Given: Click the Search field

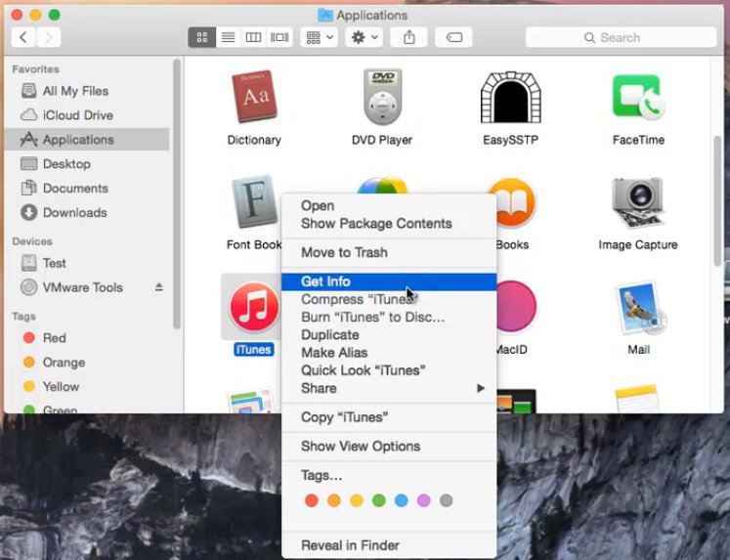Looking at the screenshot, I should pos(622,37).
